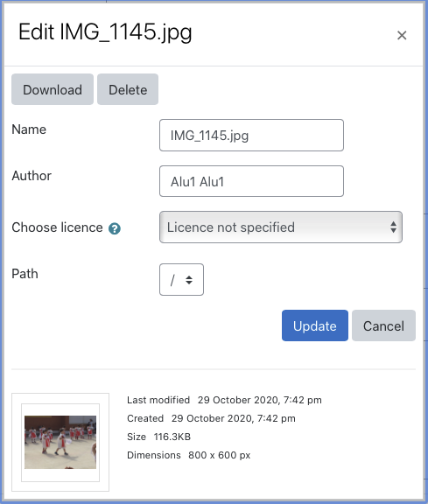Image resolution: width=428 pixels, height=504 pixels.
Task: Cancel editing the file
Action: coord(383,325)
